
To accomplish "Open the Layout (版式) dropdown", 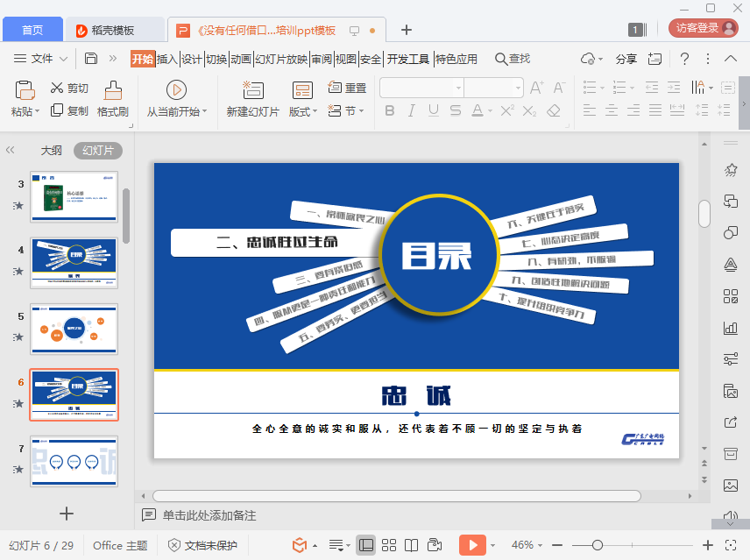I will 303,111.
